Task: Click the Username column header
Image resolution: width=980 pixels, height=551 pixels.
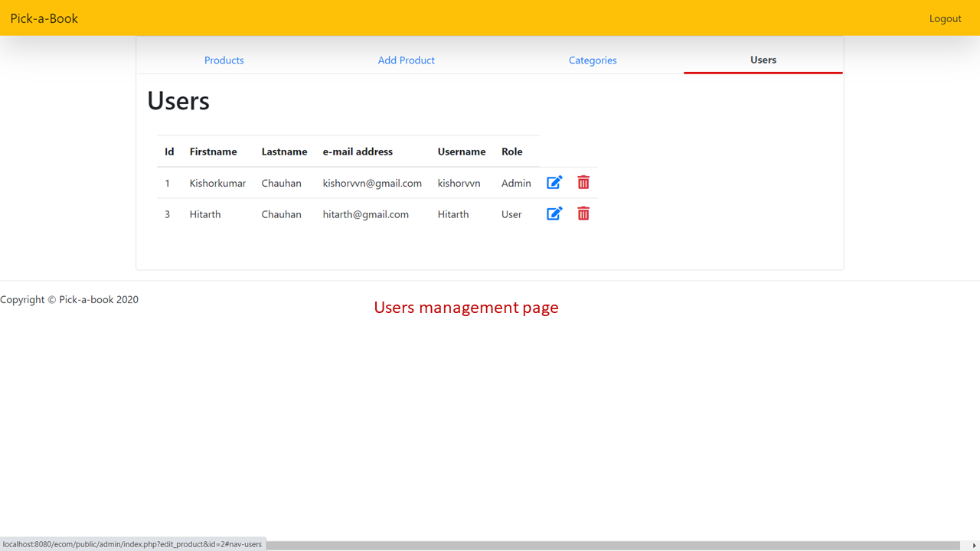Action: pyautogui.click(x=462, y=152)
